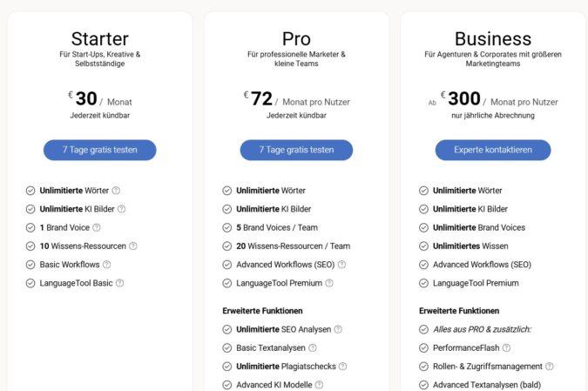The image size is (588, 391).
Task: Click the Pro plan's 7 Tage gratis testen button
Action: click(296, 150)
